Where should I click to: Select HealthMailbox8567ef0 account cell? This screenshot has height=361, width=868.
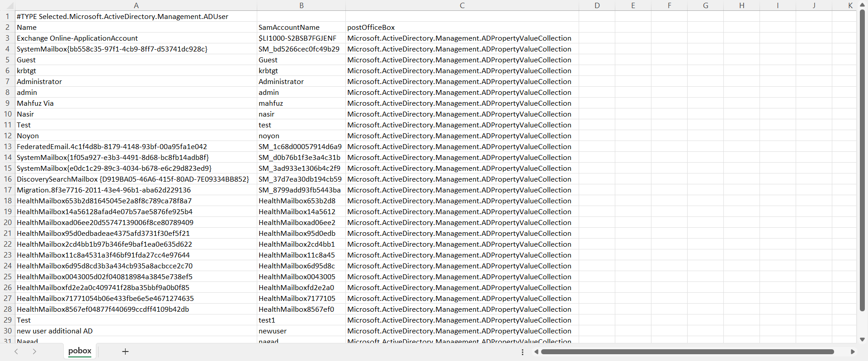point(301,309)
